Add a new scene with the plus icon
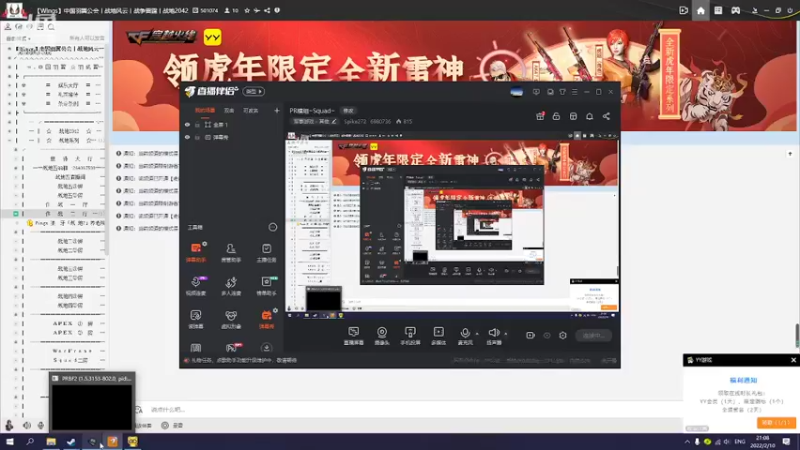This screenshot has width=800, height=450. tap(277, 110)
